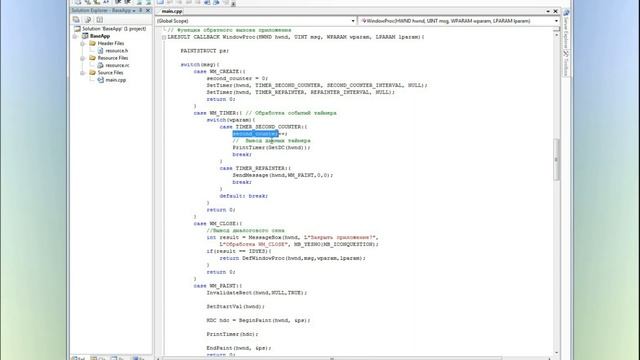Click 'EndPaint(hwnd, &ps);' line
Image resolution: width=640 pixels, height=360 pixels.
239,349
